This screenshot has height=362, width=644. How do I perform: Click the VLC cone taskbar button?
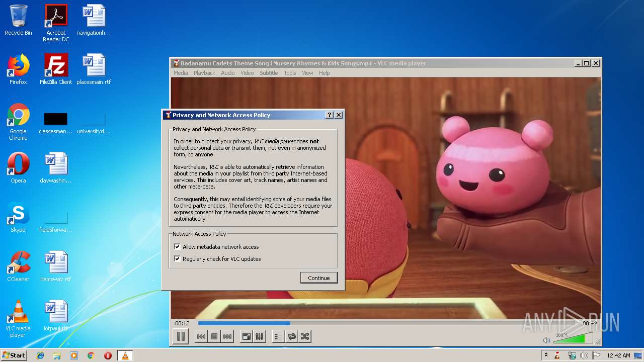pyautogui.click(x=125, y=355)
